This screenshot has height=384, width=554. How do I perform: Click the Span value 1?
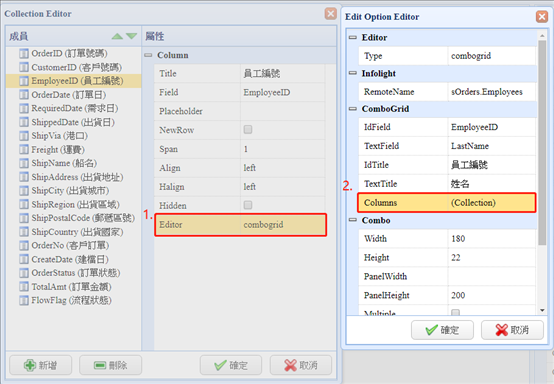click(x=282, y=149)
